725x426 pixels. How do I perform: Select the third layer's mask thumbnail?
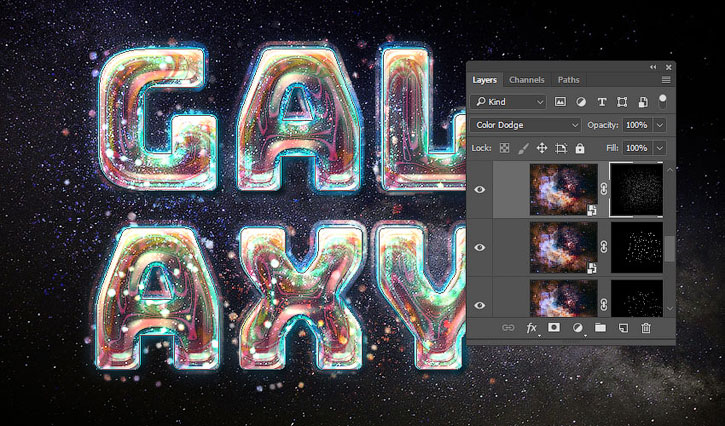(x=637, y=298)
